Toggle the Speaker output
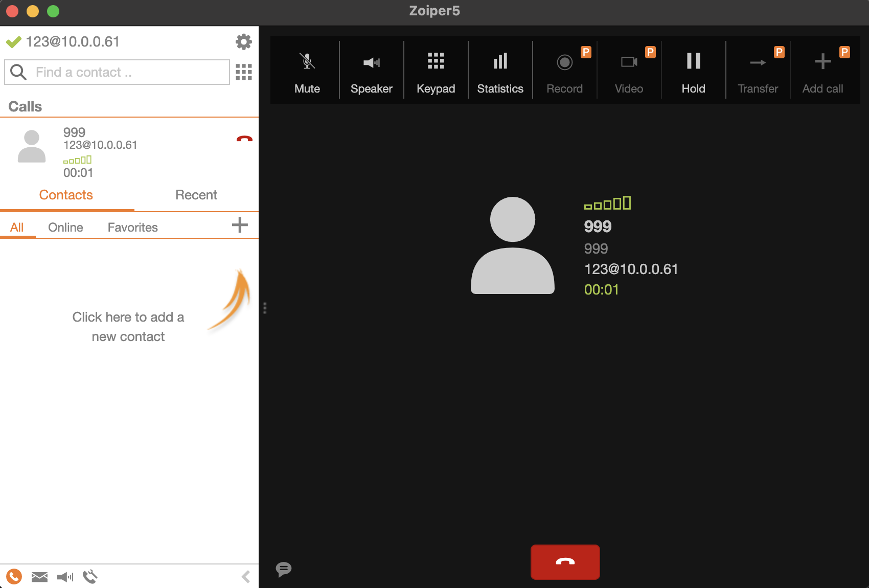The image size is (869, 588). (x=371, y=71)
